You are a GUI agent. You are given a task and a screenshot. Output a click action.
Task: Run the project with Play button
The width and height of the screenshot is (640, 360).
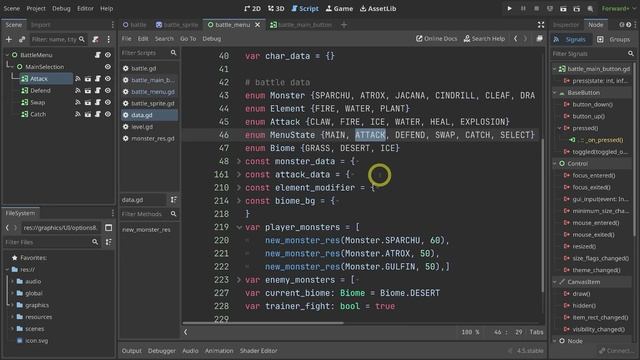[509, 9]
